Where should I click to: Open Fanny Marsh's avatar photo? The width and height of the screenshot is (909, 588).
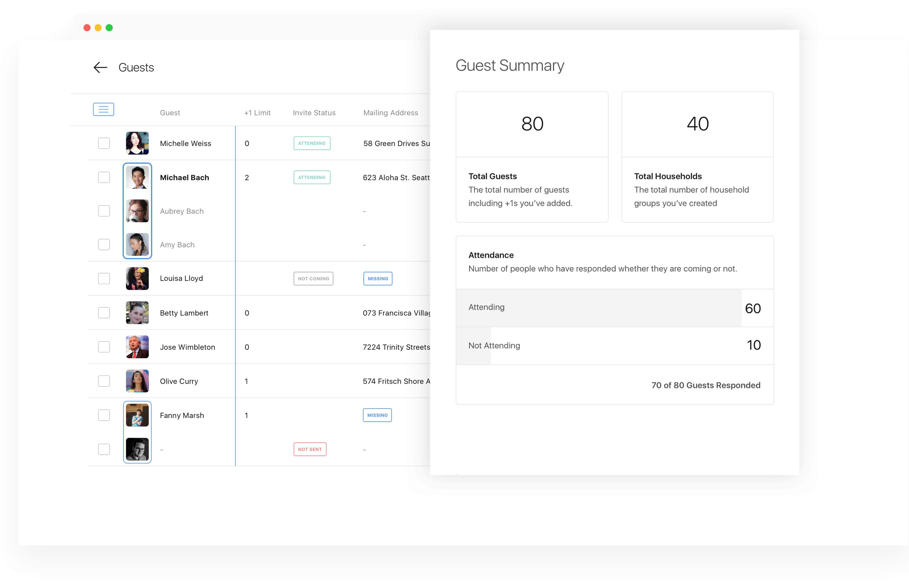click(138, 415)
